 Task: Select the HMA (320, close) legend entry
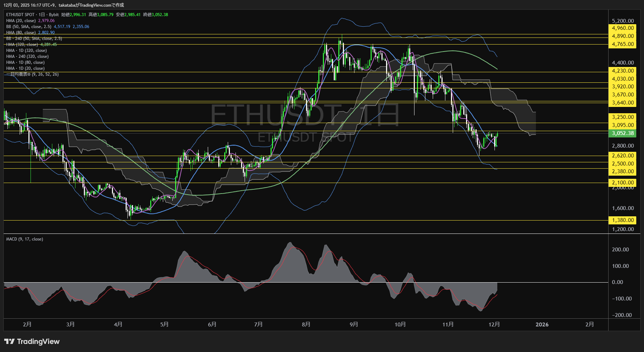23,44
